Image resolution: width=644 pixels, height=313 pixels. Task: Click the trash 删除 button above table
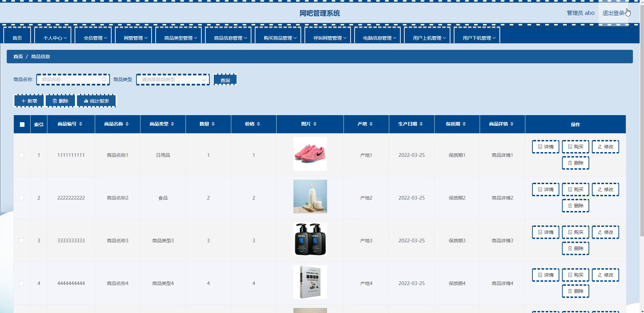tap(60, 101)
